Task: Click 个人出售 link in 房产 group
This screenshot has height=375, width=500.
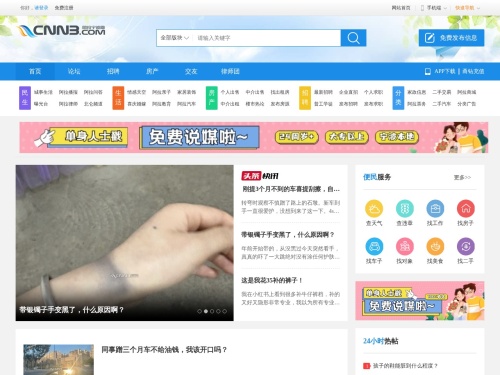Action: tap(230, 92)
